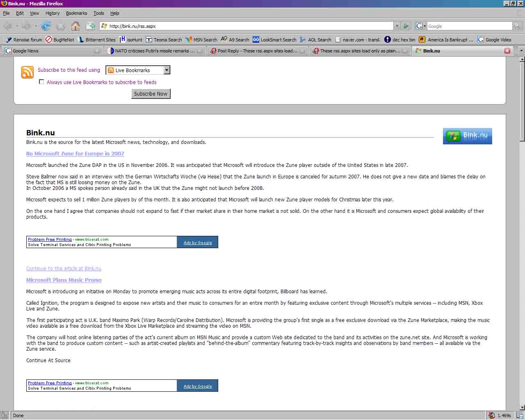Open AOL Search bookmark
Image resolution: width=525 pixels, height=420 pixels.
[315, 40]
